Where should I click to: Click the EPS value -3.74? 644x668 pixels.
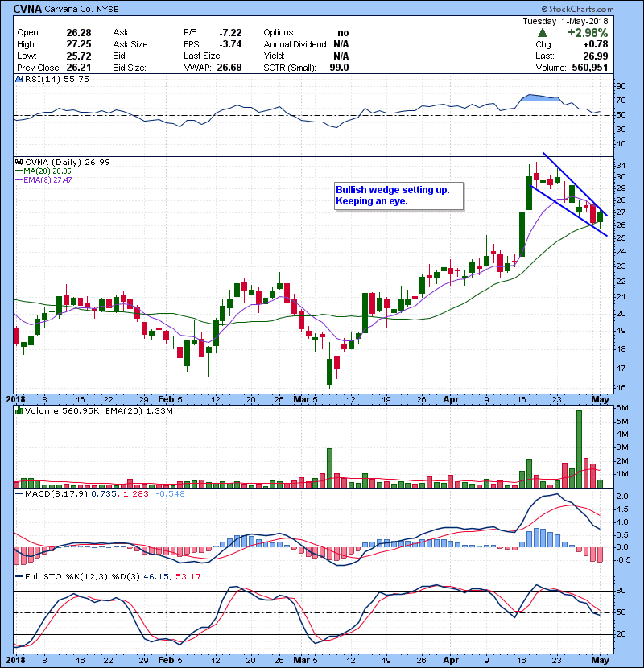pos(230,44)
